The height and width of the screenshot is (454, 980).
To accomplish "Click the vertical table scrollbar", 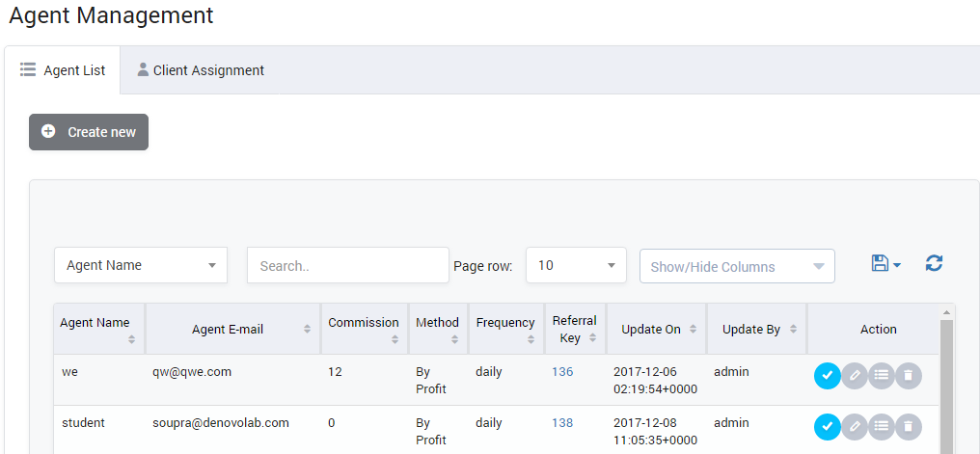I will pyautogui.click(x=946, y=386).
